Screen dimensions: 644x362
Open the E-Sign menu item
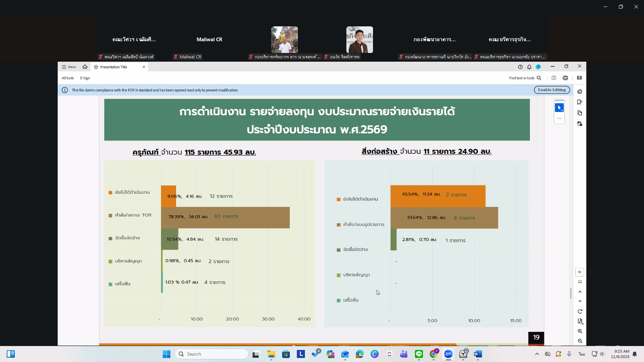tap(85, 78)
